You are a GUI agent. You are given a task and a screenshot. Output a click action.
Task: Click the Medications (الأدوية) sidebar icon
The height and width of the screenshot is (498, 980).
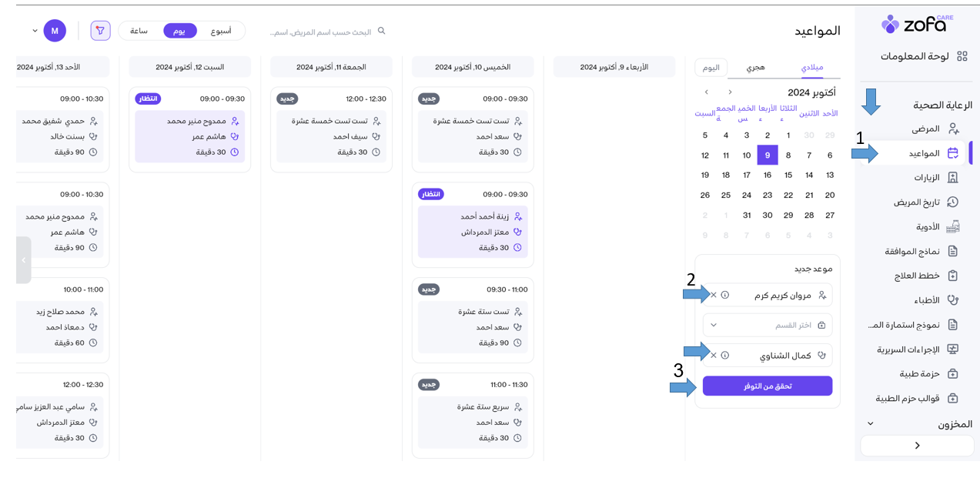click(x=952, y=227)
